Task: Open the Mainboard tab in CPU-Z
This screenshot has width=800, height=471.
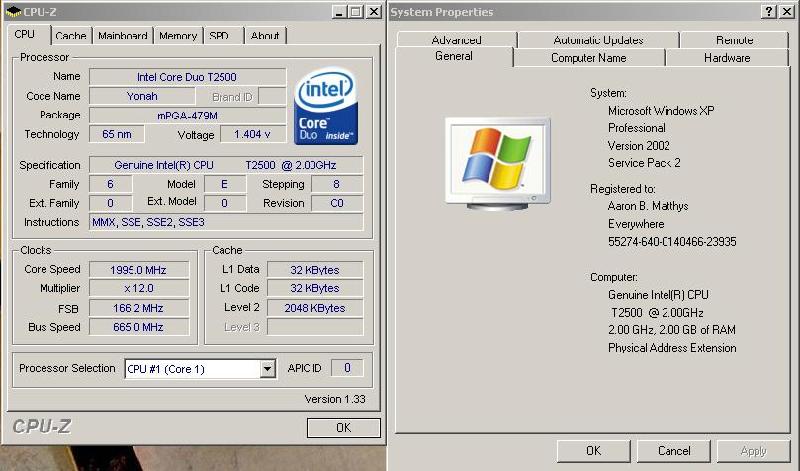Action: tap(122, 36)
